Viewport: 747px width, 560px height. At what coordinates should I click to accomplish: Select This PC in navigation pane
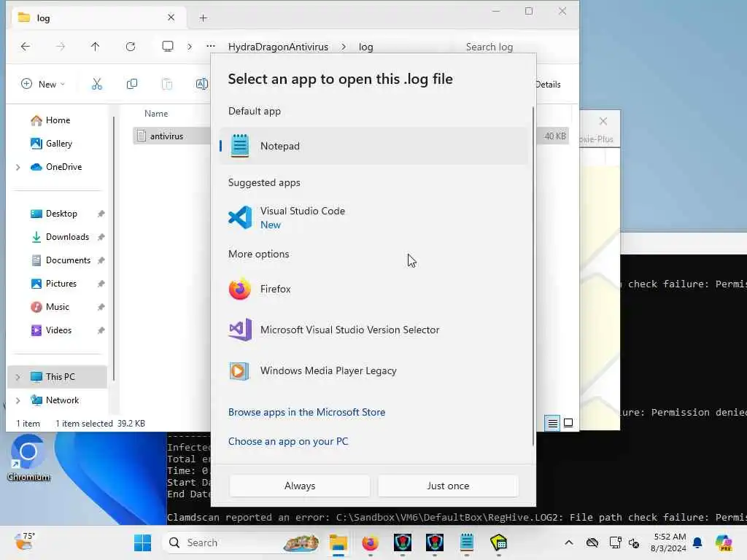pos(60,377)
